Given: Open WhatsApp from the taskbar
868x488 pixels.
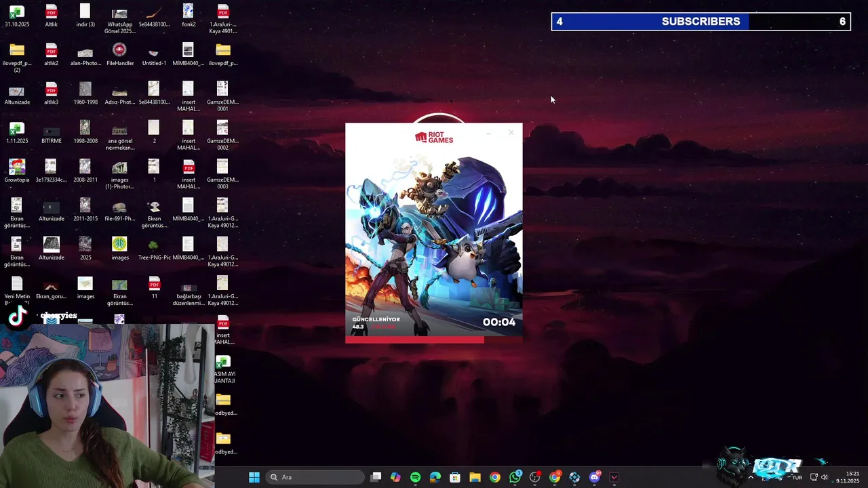Looking at the screenshot, I should (515, 477).
